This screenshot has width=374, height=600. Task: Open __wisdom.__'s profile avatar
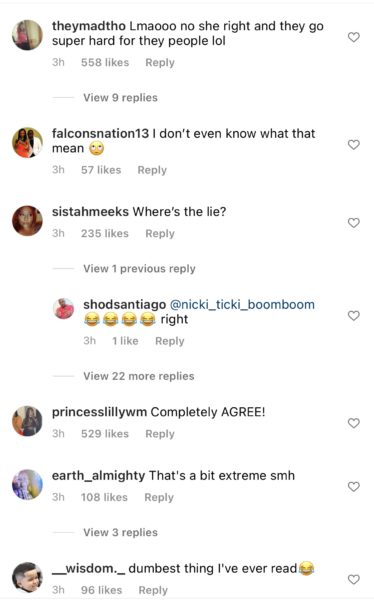pyautogui.click(x=27, y=577)
